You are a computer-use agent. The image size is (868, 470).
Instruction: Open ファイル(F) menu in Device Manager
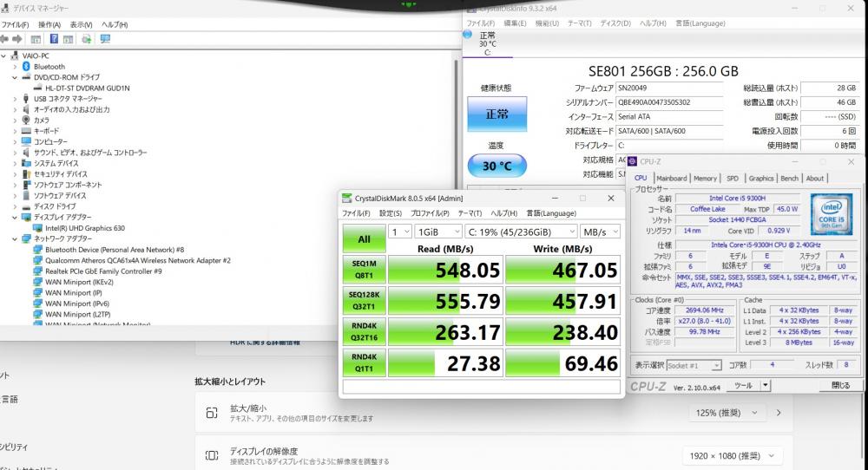[15, 24]
